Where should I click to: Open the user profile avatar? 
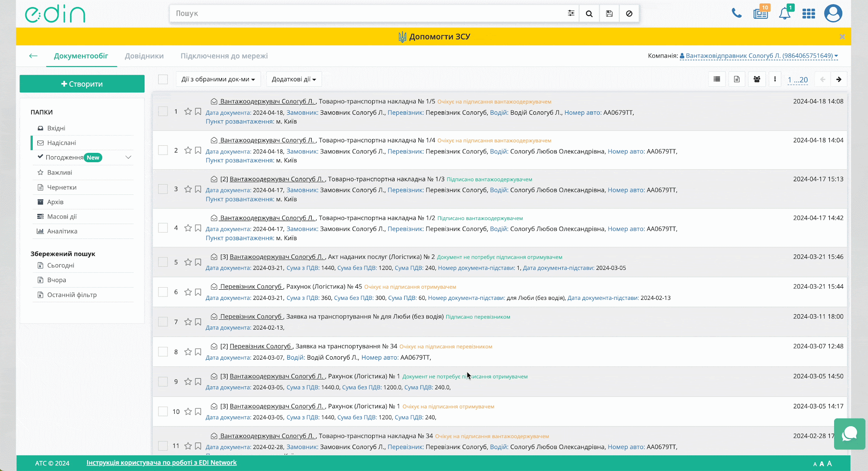[833, 13]
